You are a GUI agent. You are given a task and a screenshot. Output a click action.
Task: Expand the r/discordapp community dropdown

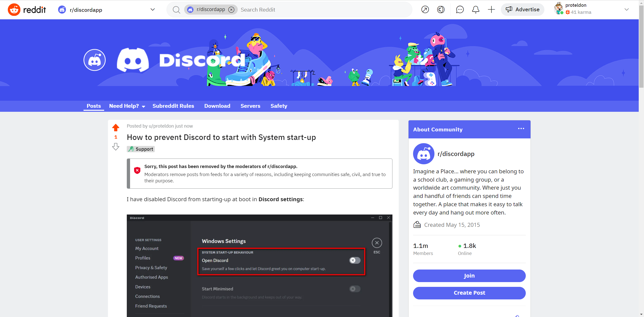pos(152,10)
